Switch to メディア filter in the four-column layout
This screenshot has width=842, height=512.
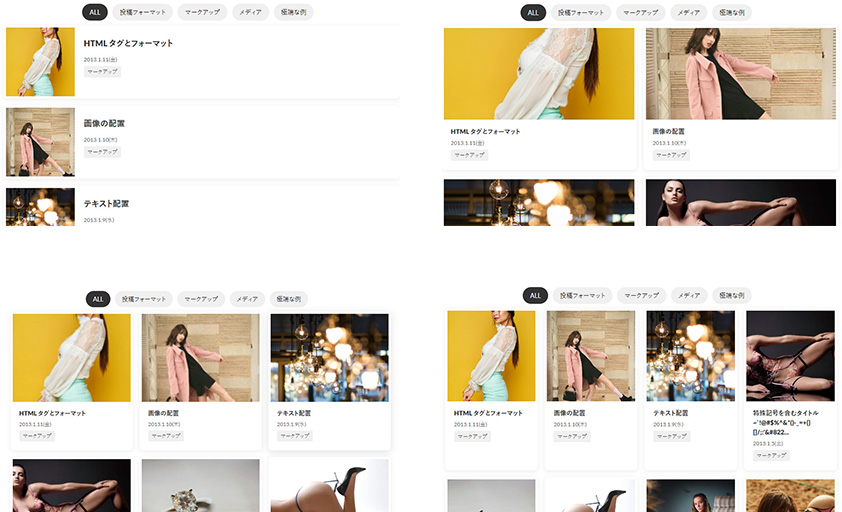[687, 296]
